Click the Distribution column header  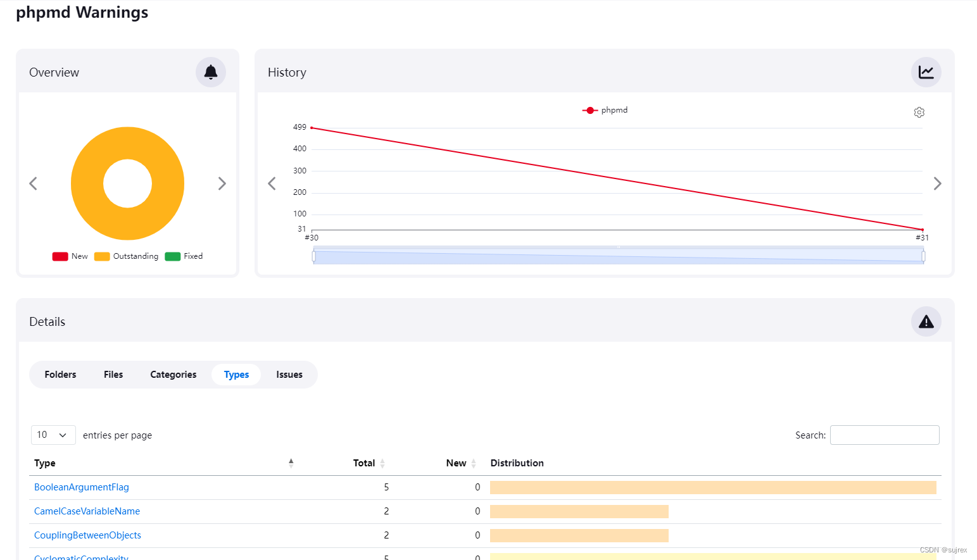tap(517, 463)
